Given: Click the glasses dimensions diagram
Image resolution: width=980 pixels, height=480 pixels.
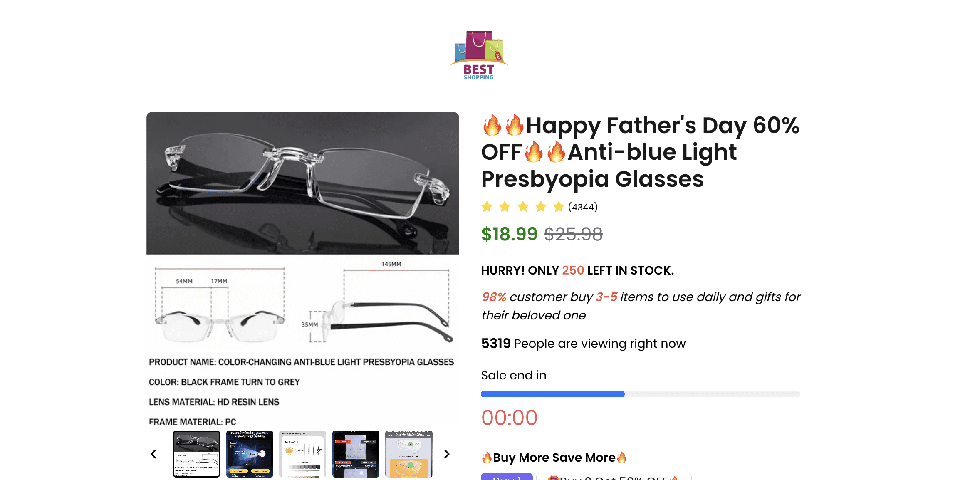Looking at the screenshot, I should pos(302,306).
